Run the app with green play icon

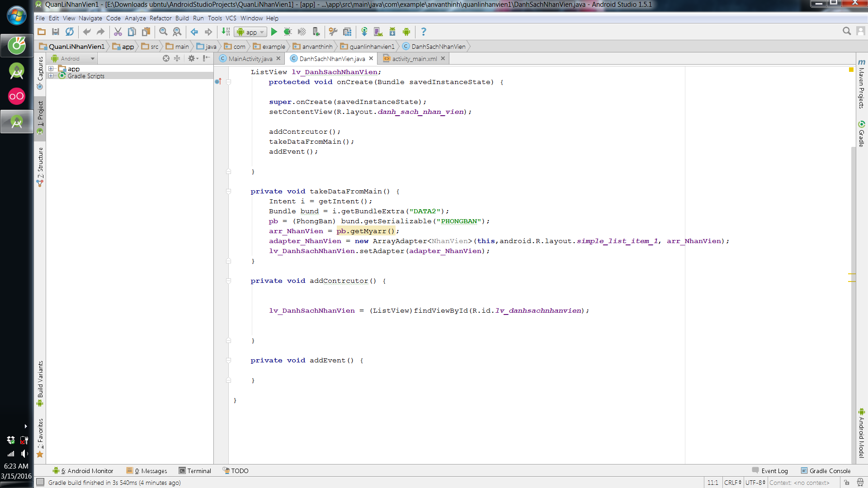click(274, 32)
